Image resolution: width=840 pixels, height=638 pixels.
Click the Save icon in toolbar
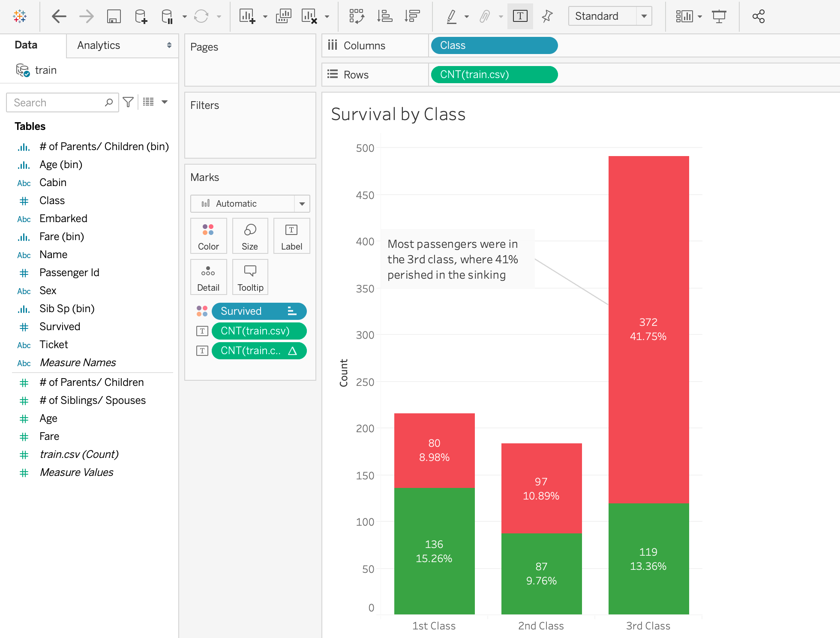coord(114,16)
